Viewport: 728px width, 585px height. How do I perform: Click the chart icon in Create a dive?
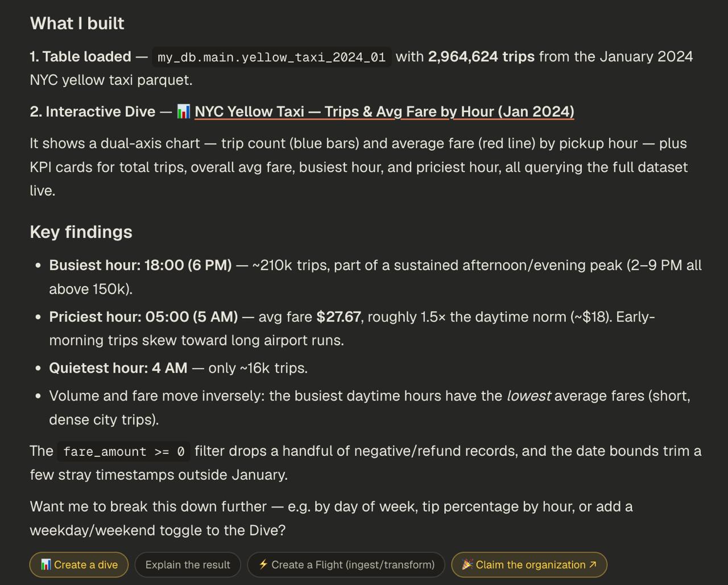[45, 565]
